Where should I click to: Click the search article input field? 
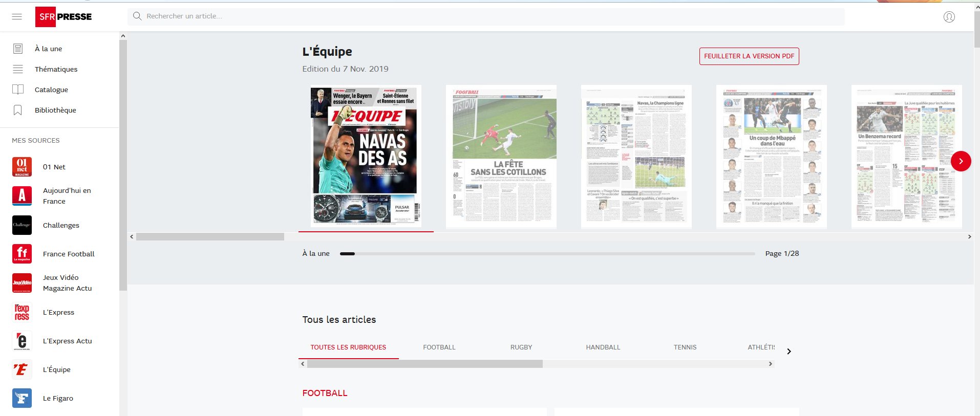click(486, 16)
